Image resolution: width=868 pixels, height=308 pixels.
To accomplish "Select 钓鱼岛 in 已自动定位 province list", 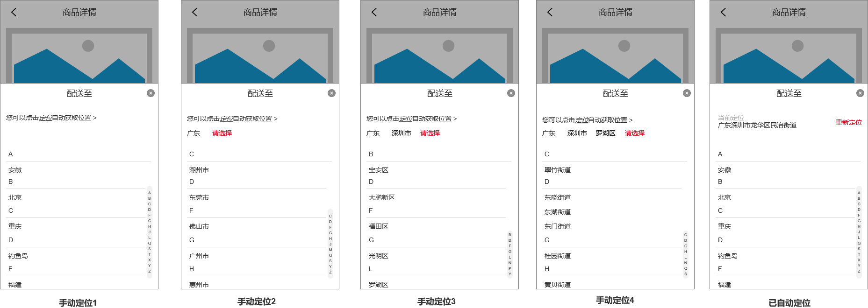I will tap(728, 256).
